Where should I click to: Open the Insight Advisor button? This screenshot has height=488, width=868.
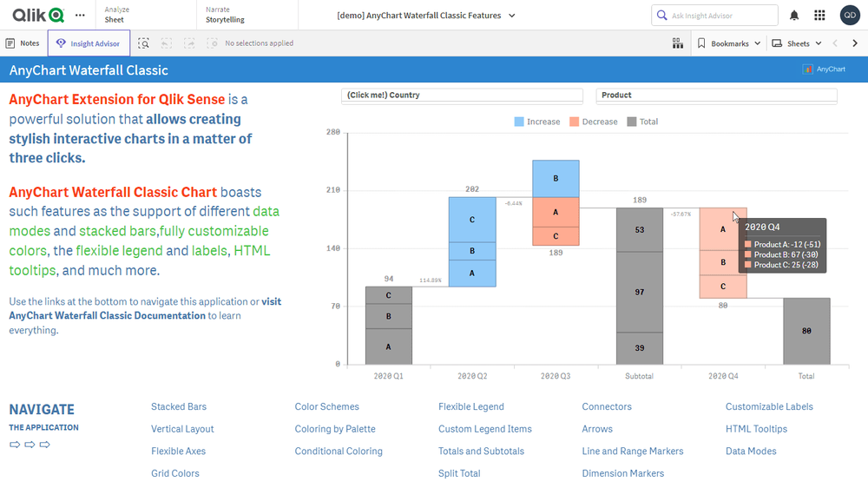click(89, 43)
